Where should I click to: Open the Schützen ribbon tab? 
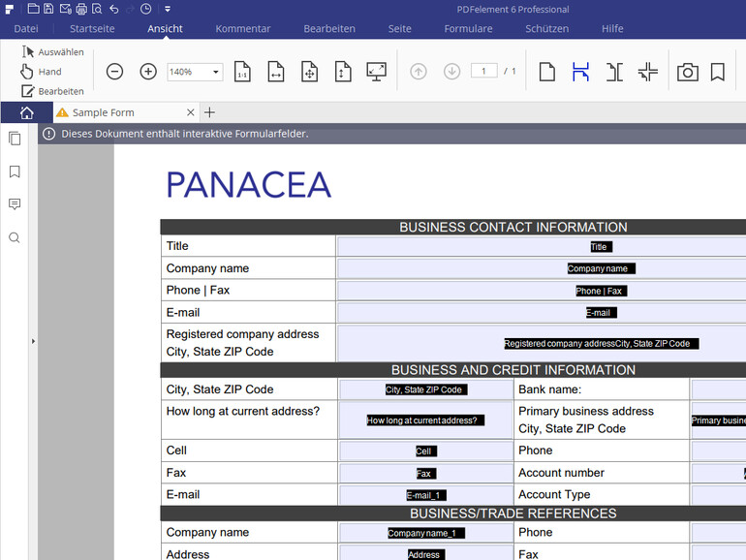click(x=547, y=28)
